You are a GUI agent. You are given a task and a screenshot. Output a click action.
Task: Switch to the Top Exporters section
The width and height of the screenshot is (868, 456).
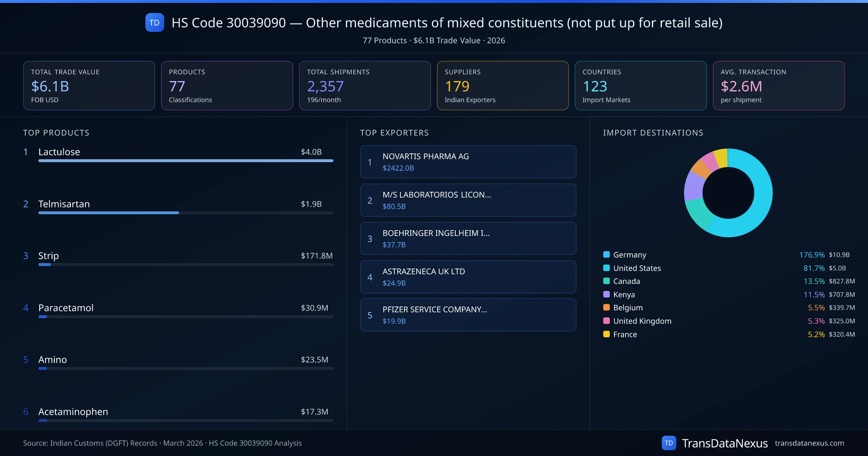tap(395, 133)
